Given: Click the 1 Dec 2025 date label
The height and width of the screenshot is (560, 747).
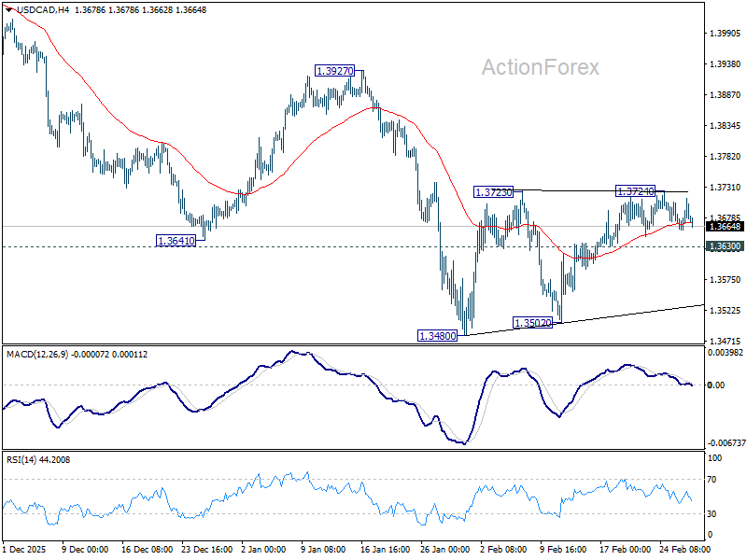Looking at the screenshot, I should [x=24, y=550].
